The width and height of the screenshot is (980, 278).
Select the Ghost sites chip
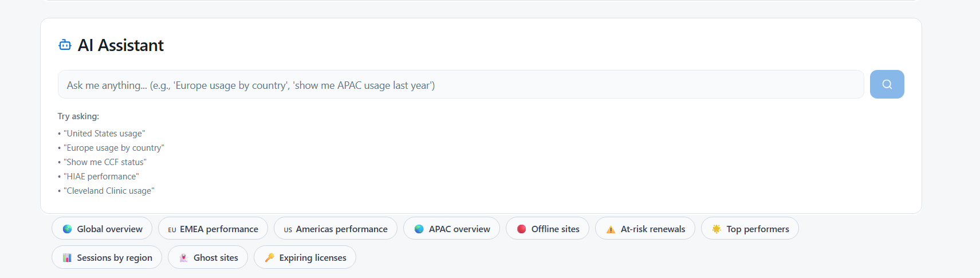tap(208, 257)
